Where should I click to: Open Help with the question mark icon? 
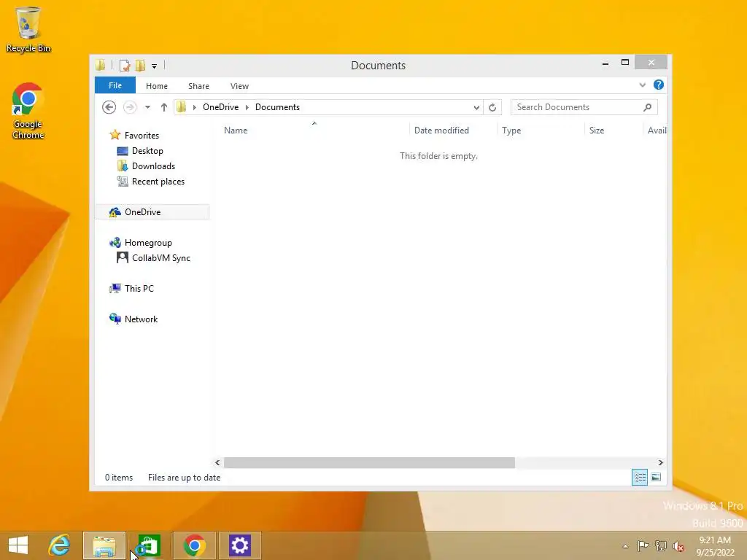(x=659, y=85)
